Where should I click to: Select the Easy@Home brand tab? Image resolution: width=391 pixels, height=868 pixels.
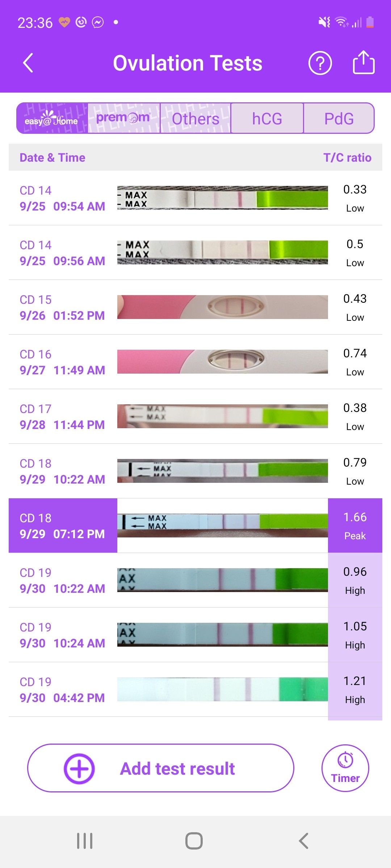point(52,118)
